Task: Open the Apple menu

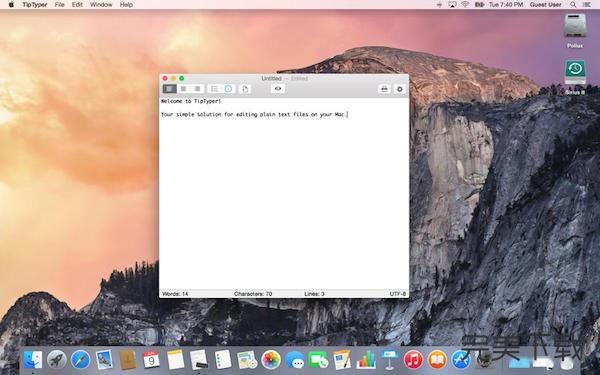Action: pos(11,5)
